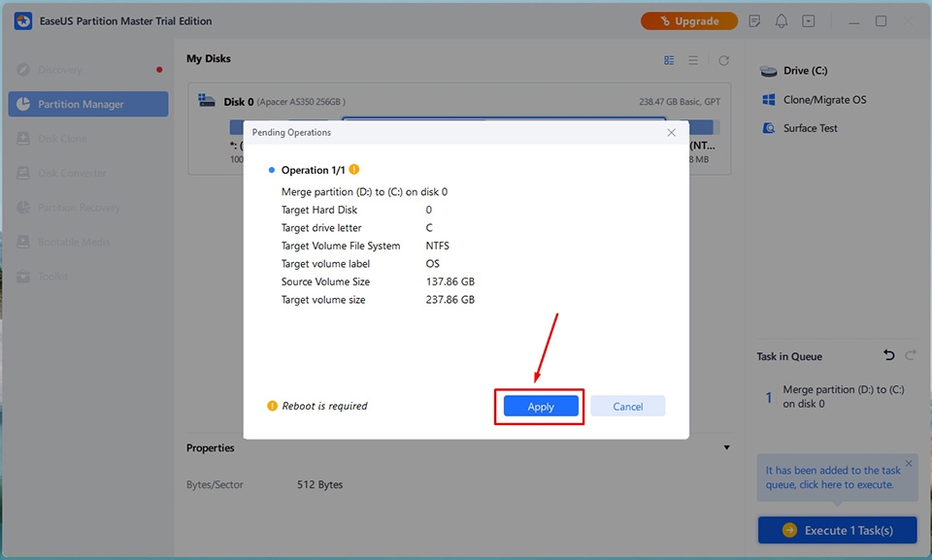Viewport: 932px width, 560px height.
Task: Click the Reboot is required warning icon
Action: click(x=272, y=406)
